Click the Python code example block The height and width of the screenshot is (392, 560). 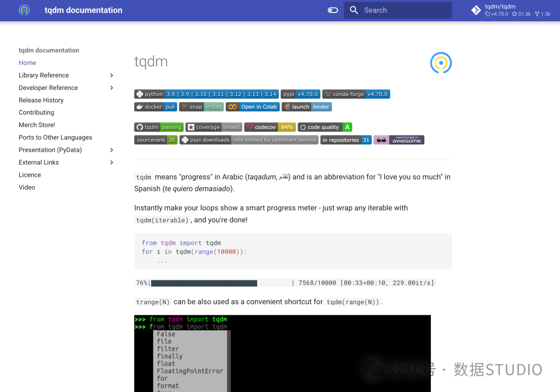click(293, 251)
